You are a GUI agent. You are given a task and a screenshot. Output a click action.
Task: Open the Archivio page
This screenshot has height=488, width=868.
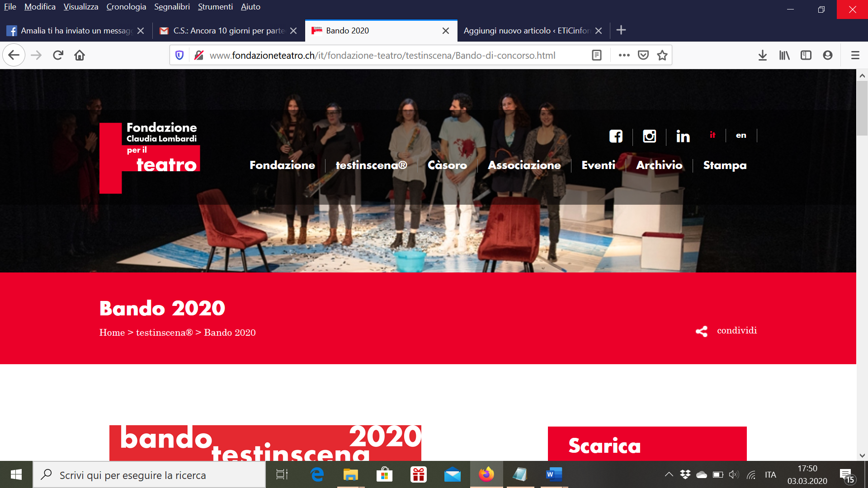tap(659, 165)
